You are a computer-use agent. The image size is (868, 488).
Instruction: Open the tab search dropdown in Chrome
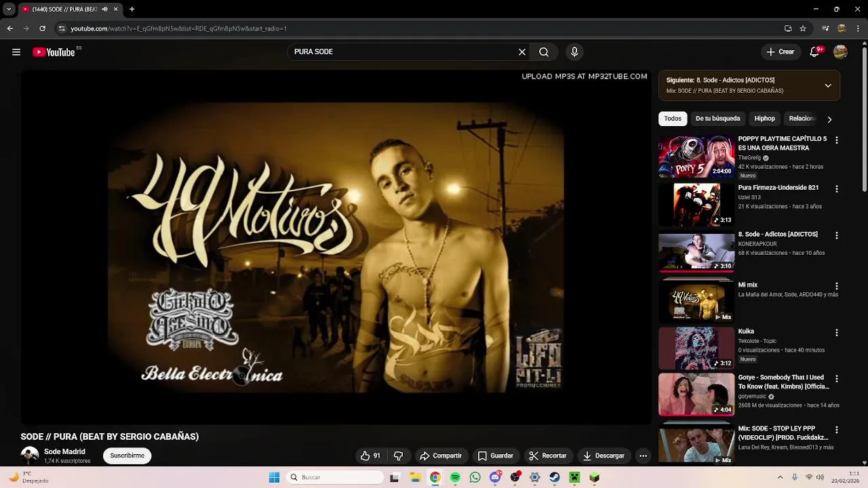coord(9,9)
